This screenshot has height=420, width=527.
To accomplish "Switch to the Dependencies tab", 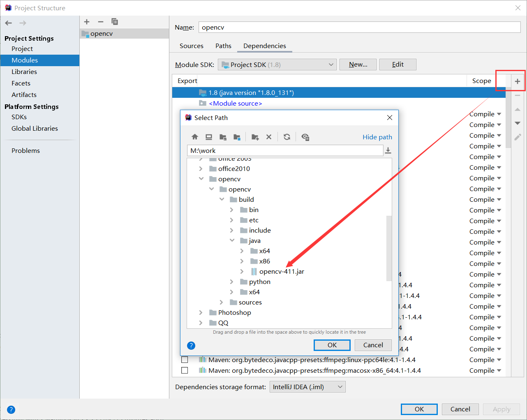I will [265, 46].
